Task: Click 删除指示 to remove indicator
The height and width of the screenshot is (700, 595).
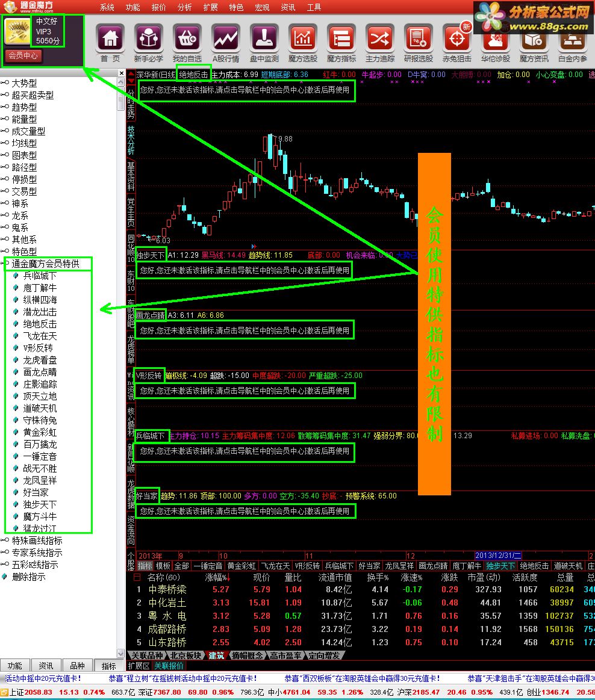Action: tap(28, 577)
